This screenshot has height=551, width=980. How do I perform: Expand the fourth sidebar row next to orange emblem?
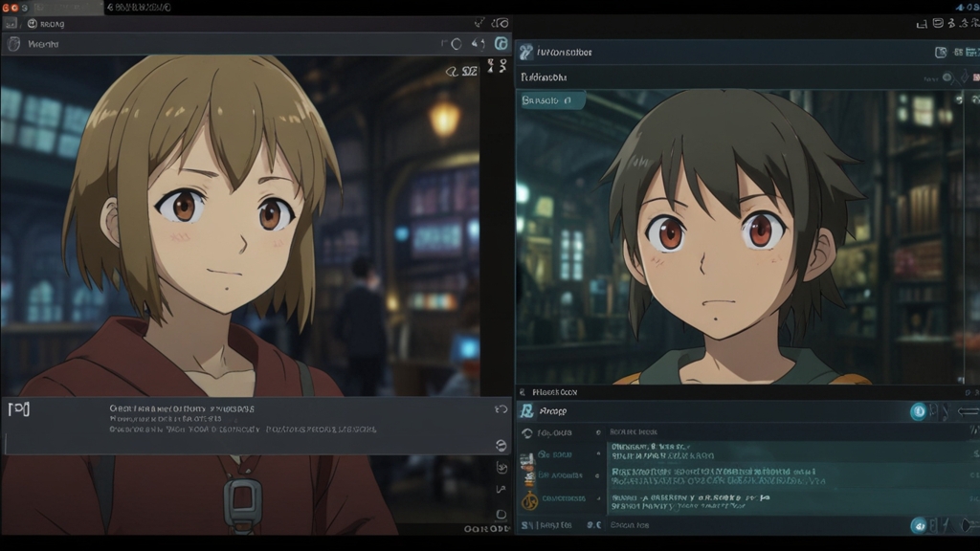[598, 498]
